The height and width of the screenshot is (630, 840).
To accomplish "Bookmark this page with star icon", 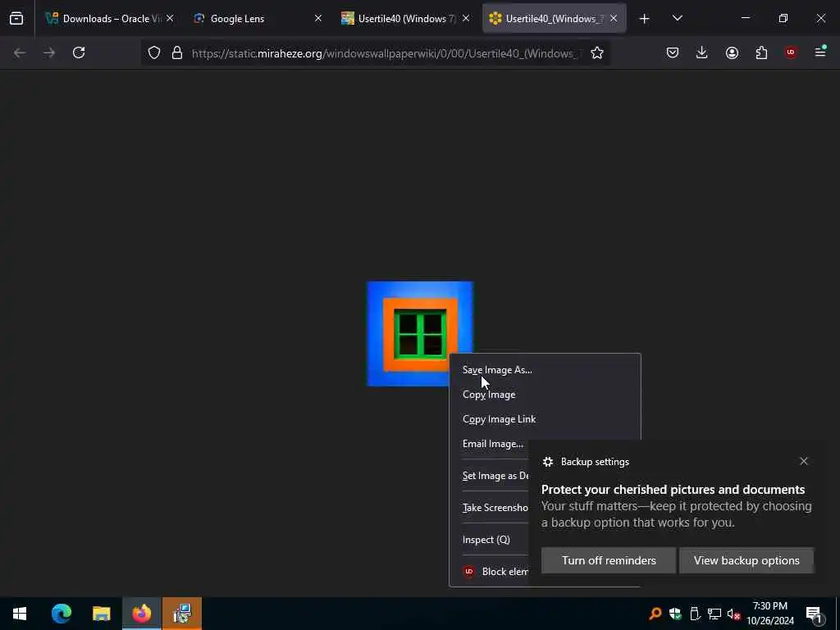I will point(597,52).
